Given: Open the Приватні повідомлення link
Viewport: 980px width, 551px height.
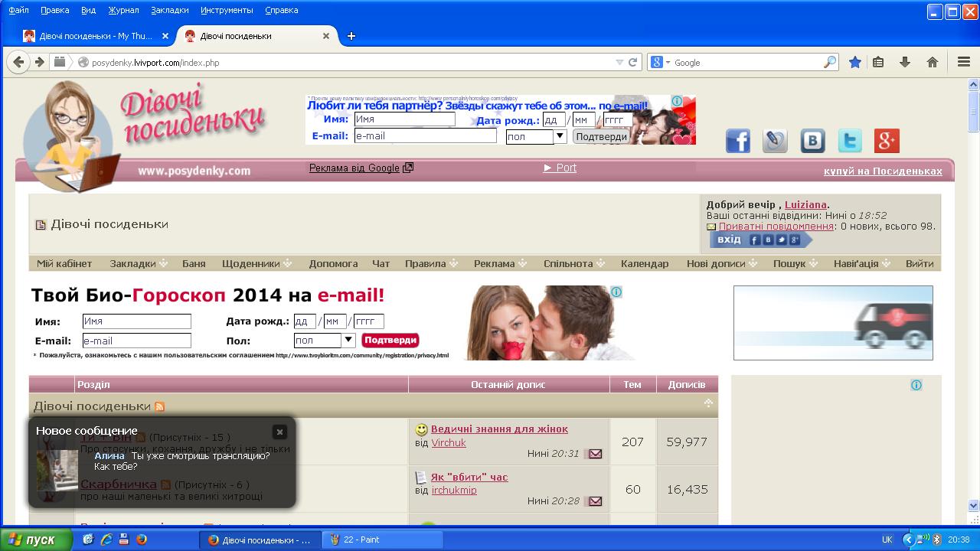Looking at the screenshot, I should [x=776, y=227].
